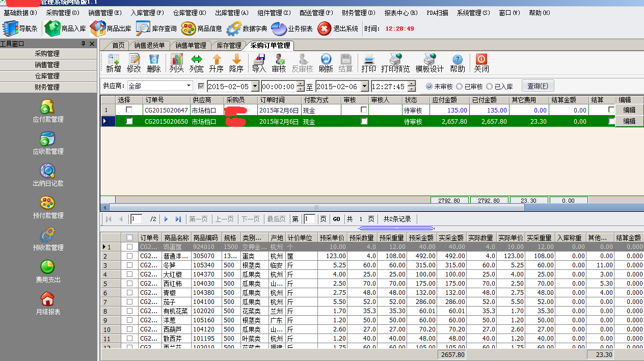Open 仓库管理 section in tool window
Viewport: 644px width, 361px height.
[x=47, y=76]
